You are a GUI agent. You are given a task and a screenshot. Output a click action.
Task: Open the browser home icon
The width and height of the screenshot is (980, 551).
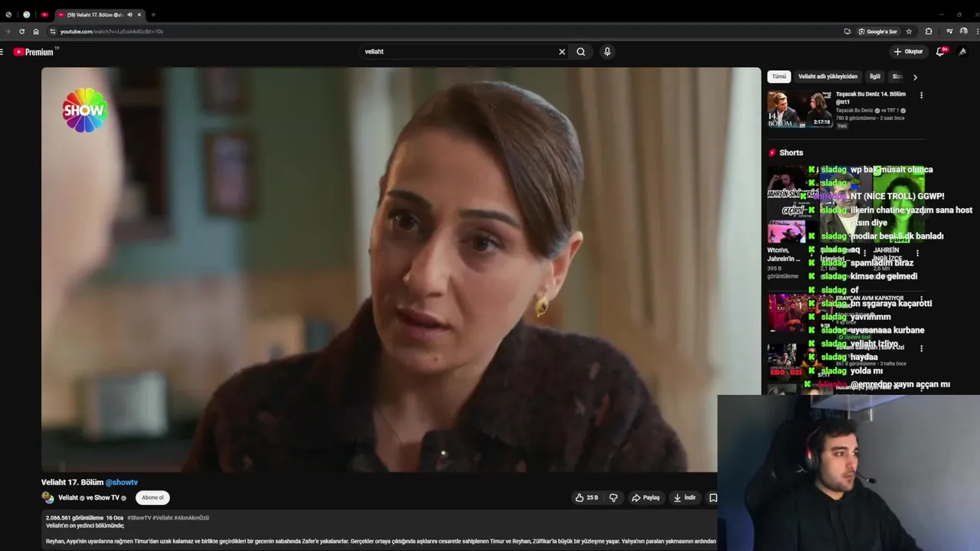36,31
